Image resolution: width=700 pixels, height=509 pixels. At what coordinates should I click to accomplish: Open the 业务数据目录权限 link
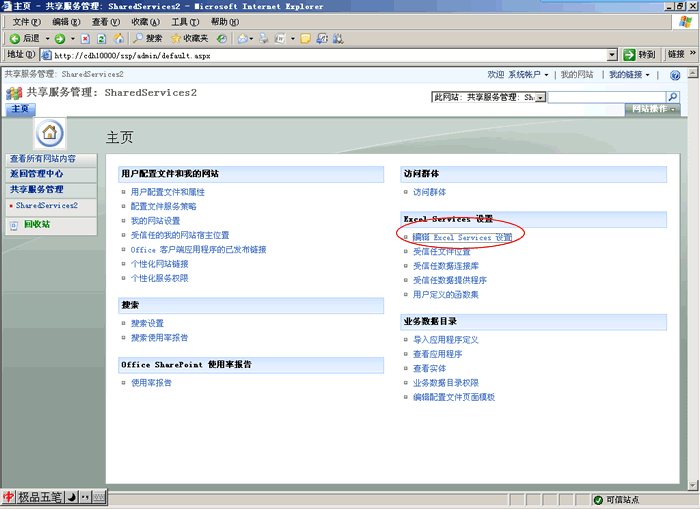(446, 383)
